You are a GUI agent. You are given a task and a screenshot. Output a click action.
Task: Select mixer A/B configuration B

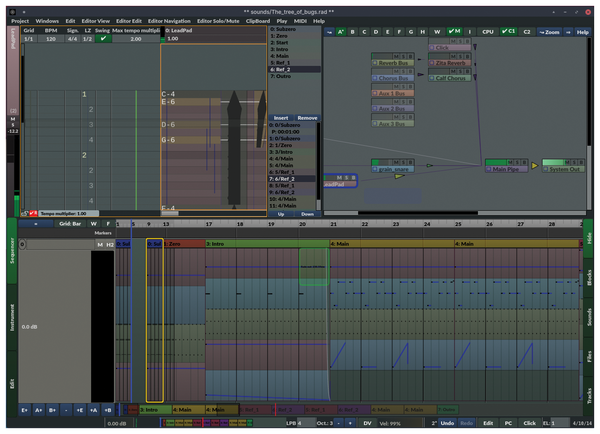352,32
